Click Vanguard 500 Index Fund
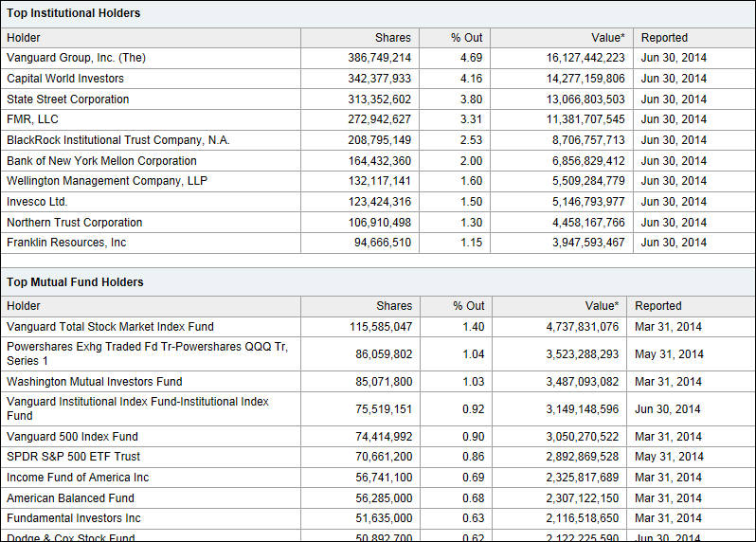The width and height of the screenshot is (756, 542). (72, 437)
